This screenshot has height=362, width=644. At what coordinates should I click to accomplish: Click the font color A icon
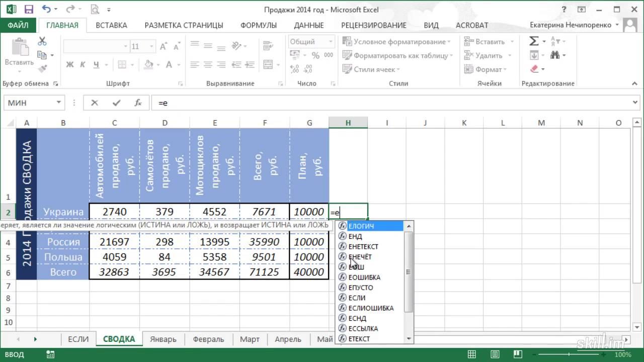(170, 64)
